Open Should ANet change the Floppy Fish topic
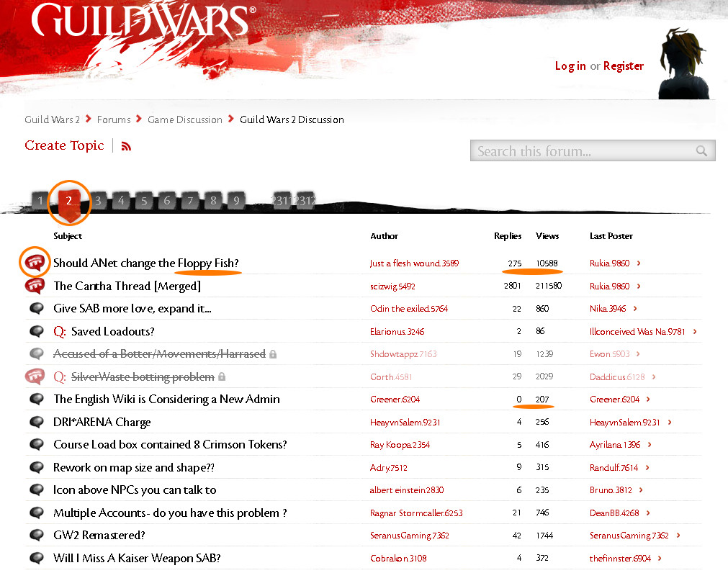The width and height of the screenshot is (728, 573). click(145, 263)
